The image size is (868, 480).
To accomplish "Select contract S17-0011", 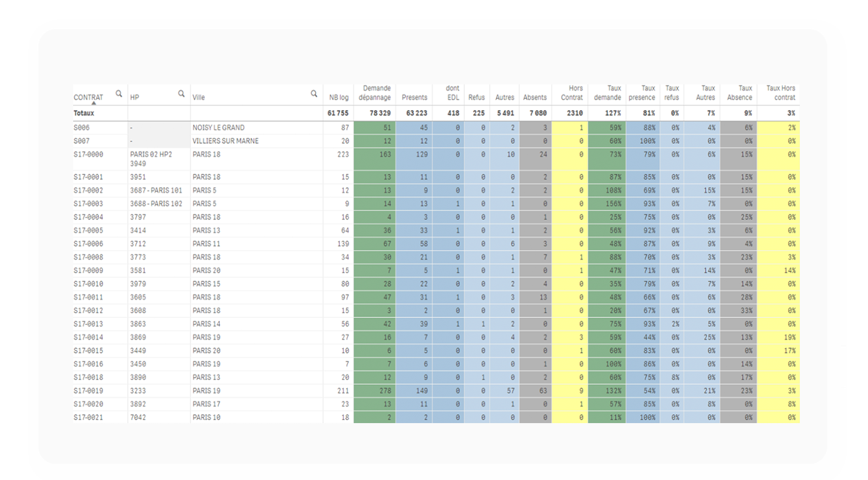I will (89, 297).
